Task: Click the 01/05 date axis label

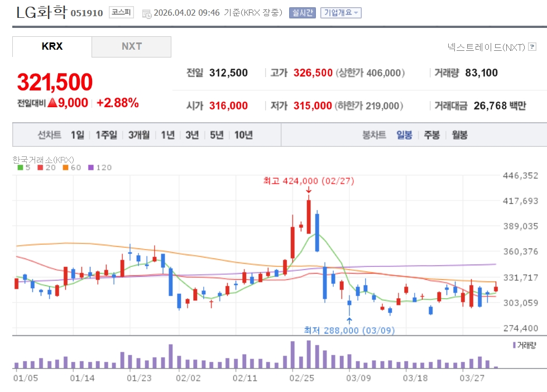Action: tap(26, 378)
